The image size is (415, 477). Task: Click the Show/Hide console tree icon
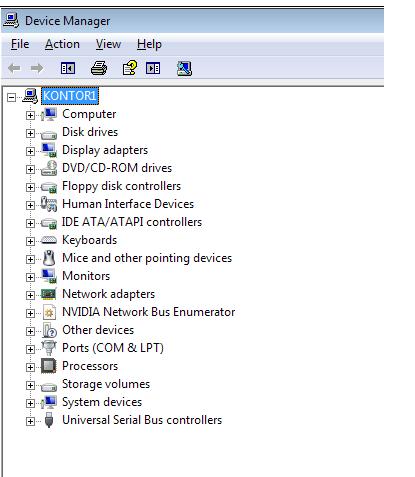68,69
